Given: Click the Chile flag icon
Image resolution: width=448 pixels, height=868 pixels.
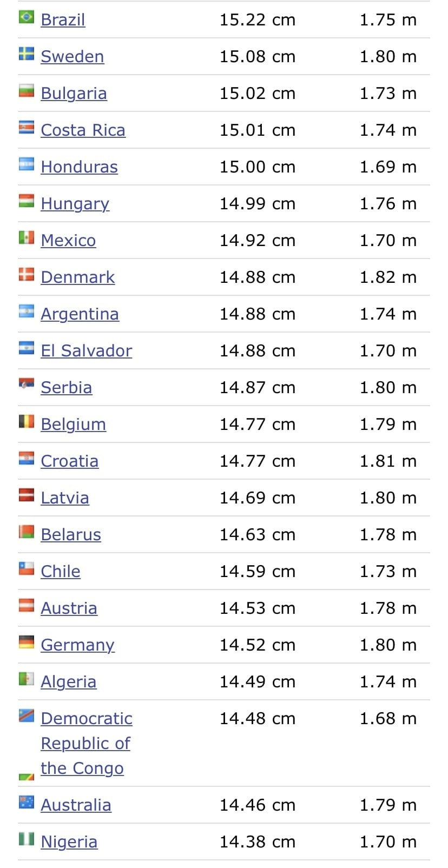Looking at the screenshot, I should coord(27,568).
